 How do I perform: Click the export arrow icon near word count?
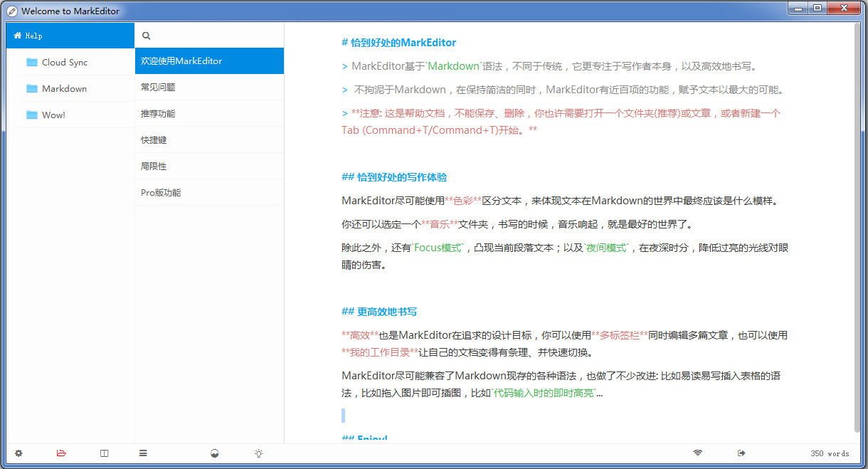pos(741,453)
